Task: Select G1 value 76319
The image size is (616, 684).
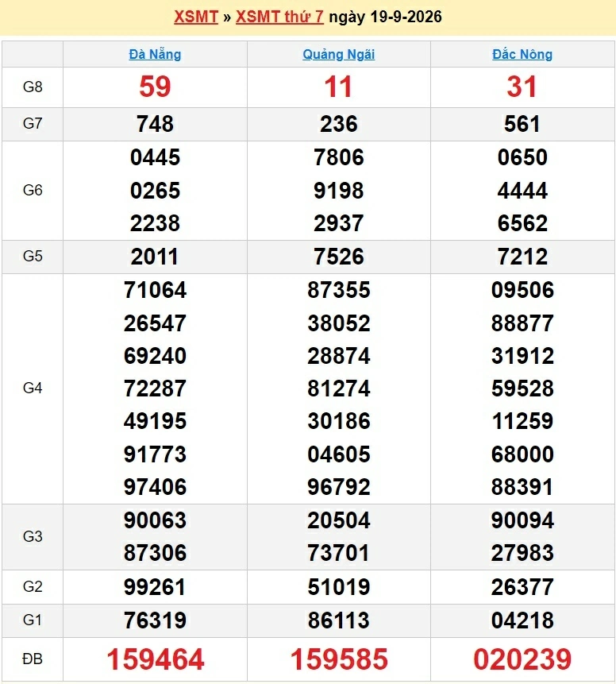Action: [x=156, y=620]
